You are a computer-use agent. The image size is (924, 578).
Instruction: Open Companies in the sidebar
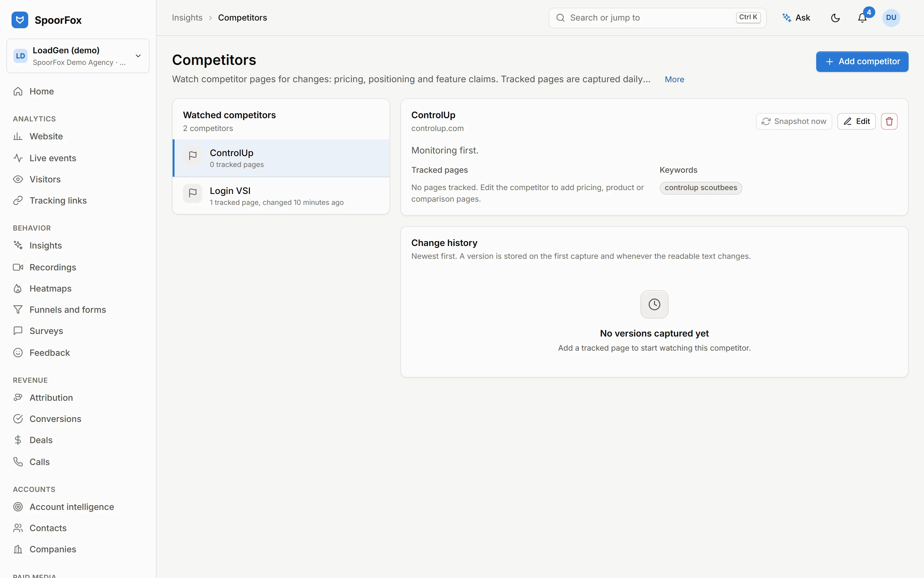tap(78, 549)
